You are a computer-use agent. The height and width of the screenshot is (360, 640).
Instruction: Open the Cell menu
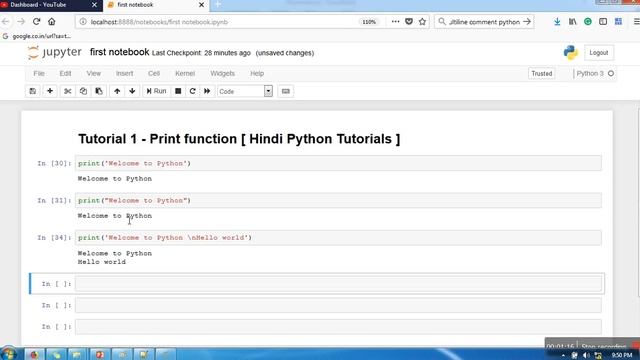154,73
